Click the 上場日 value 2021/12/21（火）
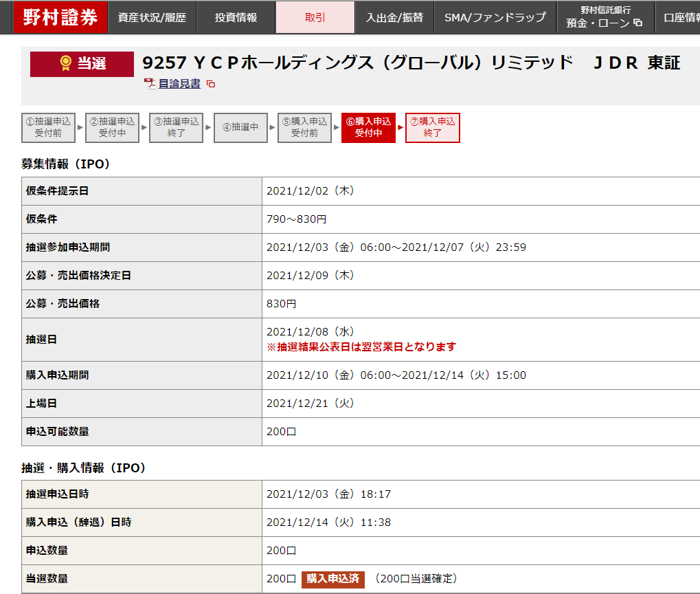Image resolution: width=700 pixels, height=594 pixels. coord(311,403)
